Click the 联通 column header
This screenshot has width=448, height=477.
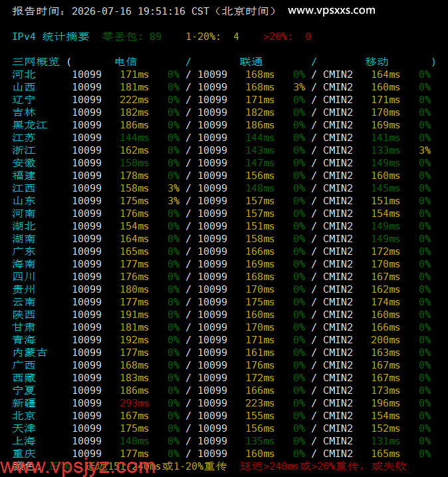[x=251, y=62]
